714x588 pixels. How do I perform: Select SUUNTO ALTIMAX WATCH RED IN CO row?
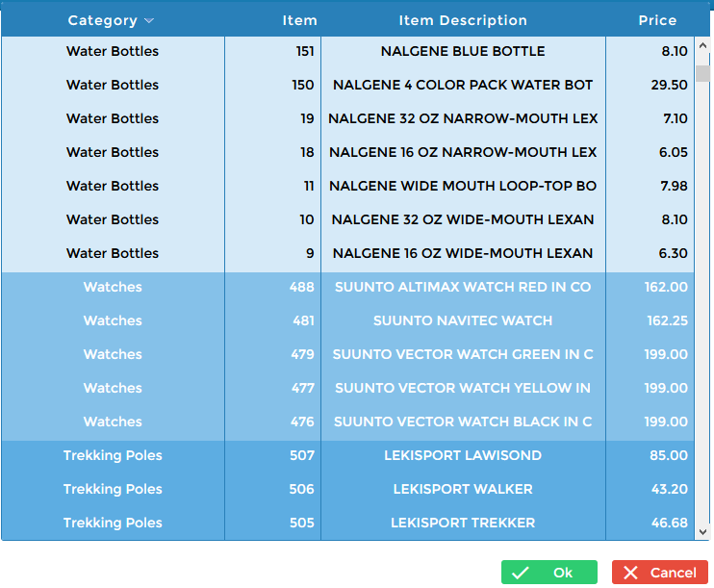tap(348, 287)
